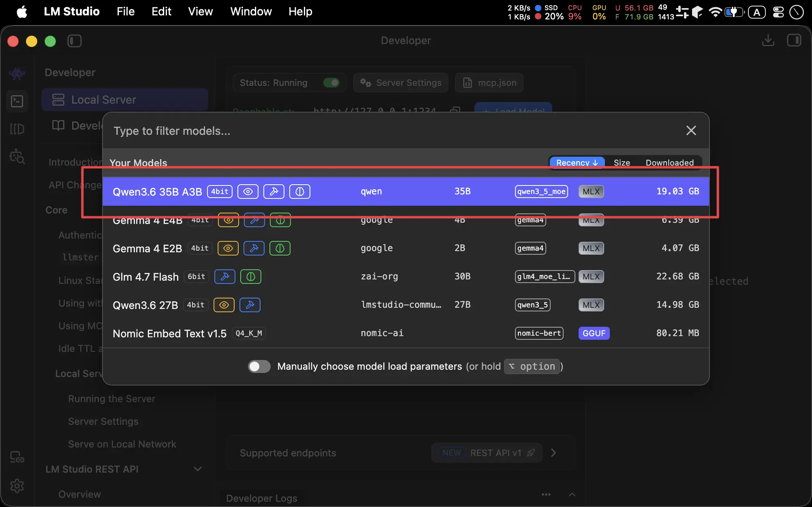Screen dimensions: 812x507
Task: Sort models by Recency
Action: (x=577, y=163)
